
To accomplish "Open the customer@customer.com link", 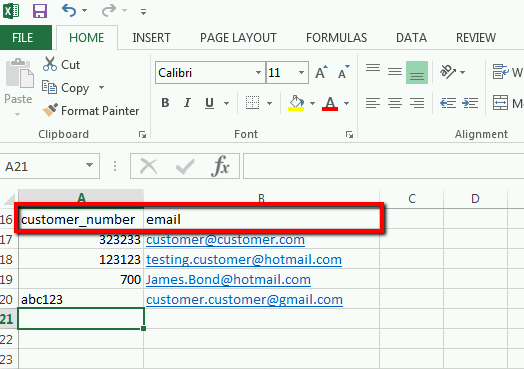I will pos(226,240).
